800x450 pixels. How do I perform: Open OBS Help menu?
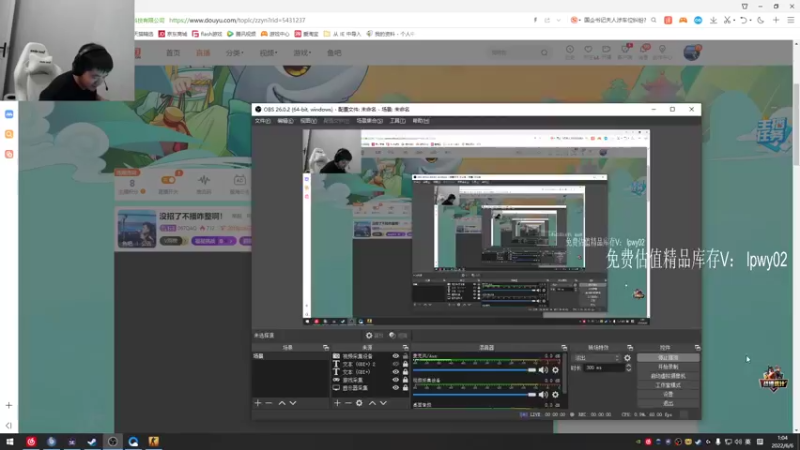(x=421, y=121)
